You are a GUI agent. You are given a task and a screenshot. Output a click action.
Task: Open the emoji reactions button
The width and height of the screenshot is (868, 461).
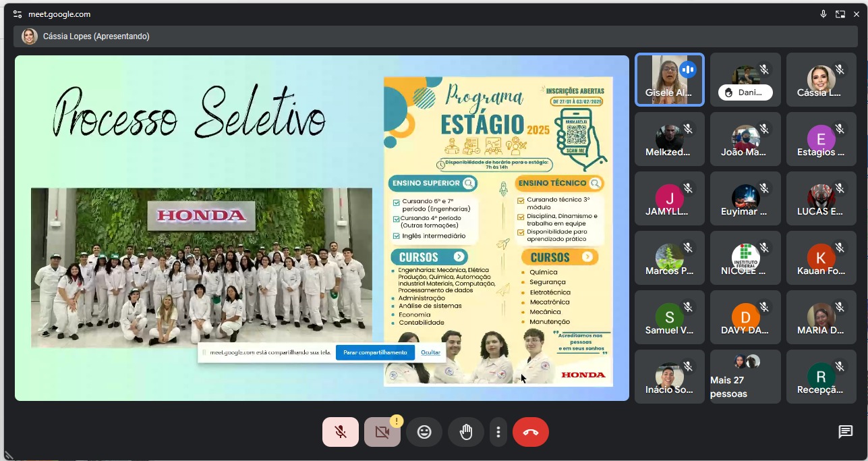click(x=424, y=432)
